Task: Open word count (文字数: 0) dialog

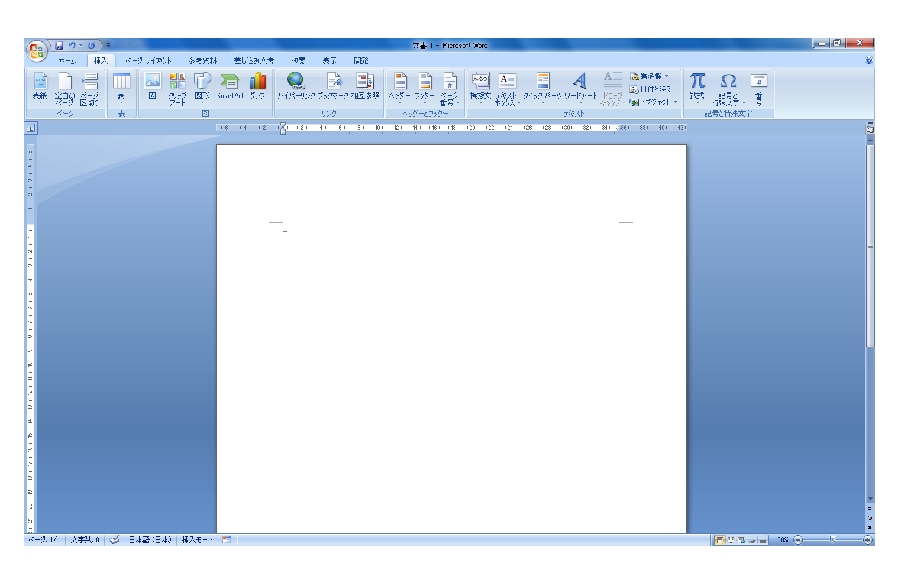Action: pos(85,540)
